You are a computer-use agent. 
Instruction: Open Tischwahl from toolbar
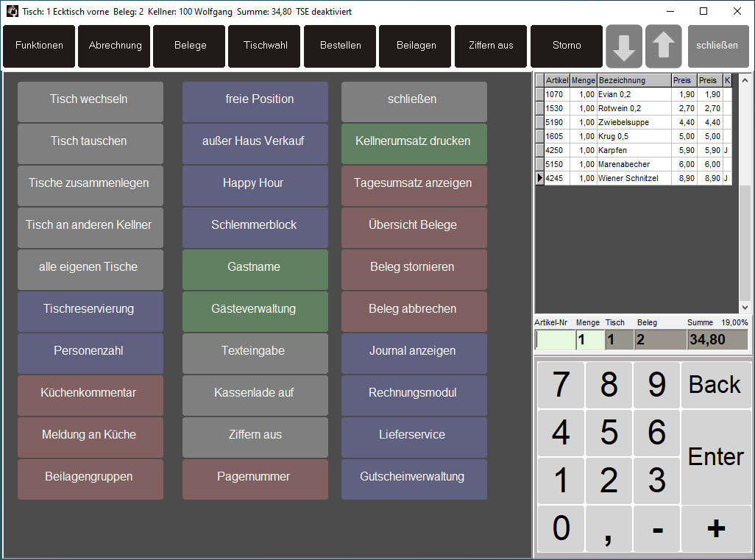[264, 46]
